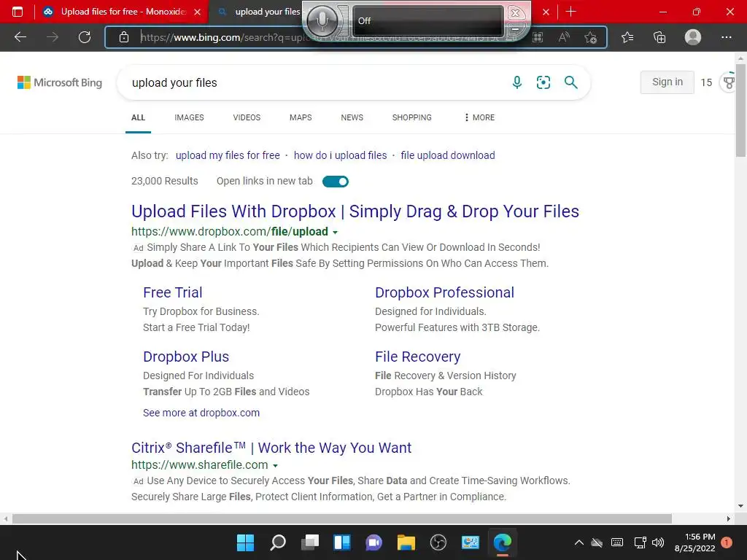Open Bing visual search camera icon
Screen dimensions: 747x560
[x=543, y=82]
